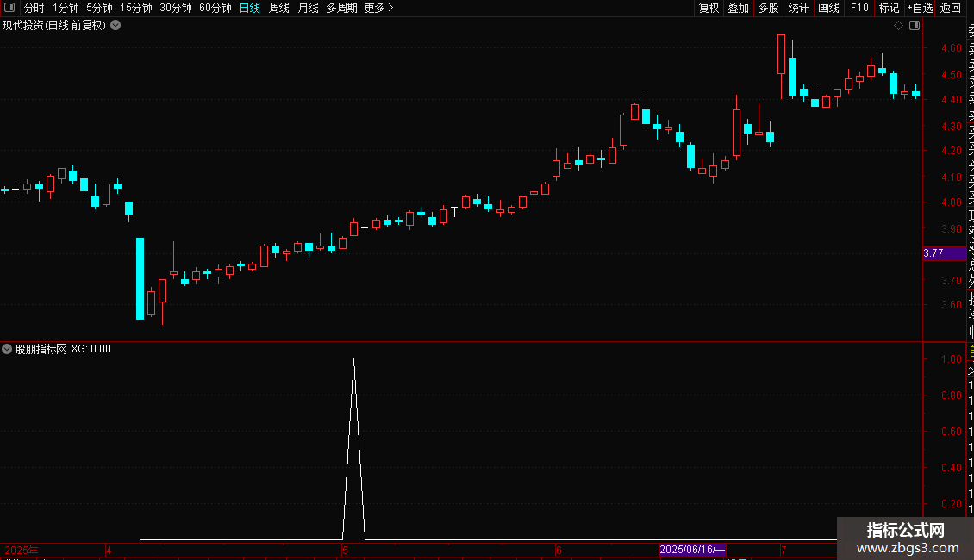Switch to 分时 intraday view
974x560 pixels.
tap(34, 8)
